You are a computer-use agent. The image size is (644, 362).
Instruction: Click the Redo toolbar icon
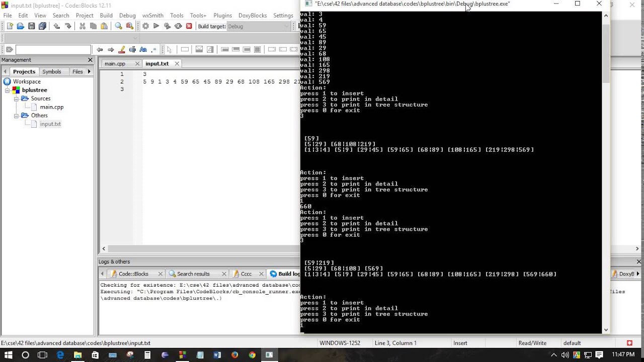[x=68, y=26]
